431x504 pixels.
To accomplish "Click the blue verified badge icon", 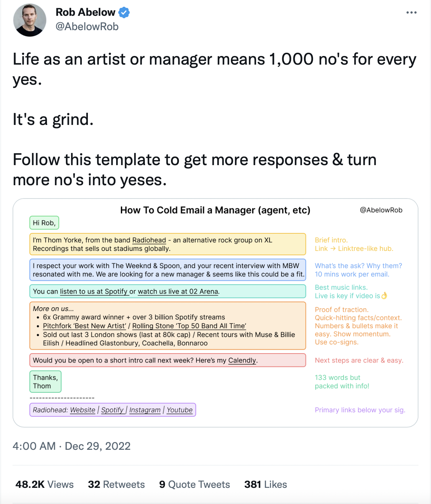I will (124, 13).
